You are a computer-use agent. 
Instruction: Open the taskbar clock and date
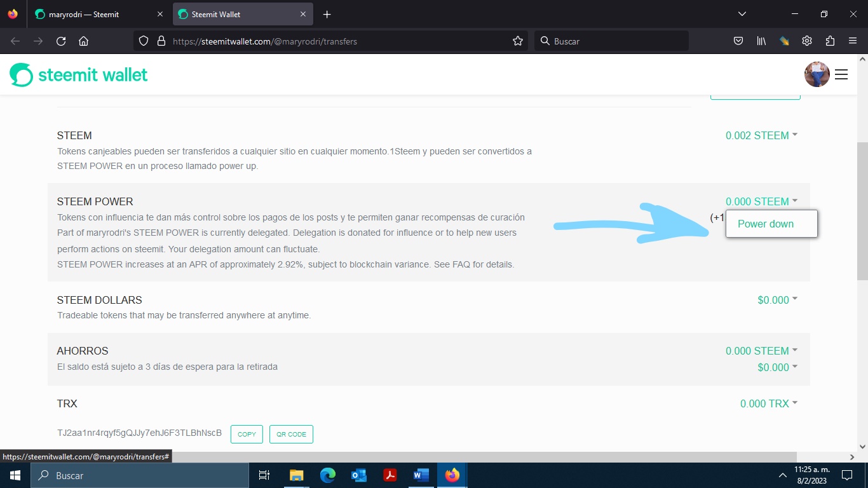pyautogui.click(x=811, y=475)
